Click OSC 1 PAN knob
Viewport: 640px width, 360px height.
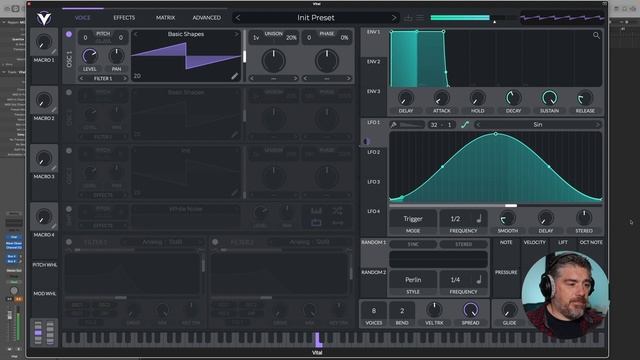click(x=116, y=56)
